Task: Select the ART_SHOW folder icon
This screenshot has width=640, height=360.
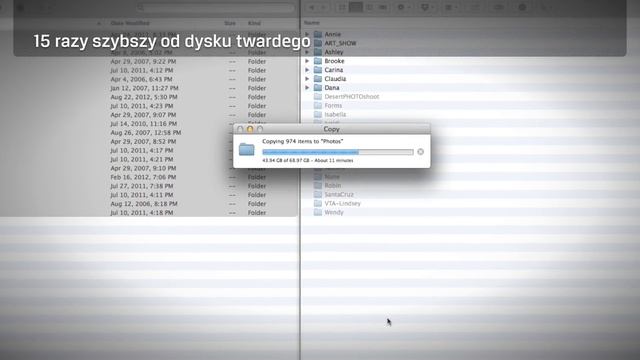Action: (318, 43)
